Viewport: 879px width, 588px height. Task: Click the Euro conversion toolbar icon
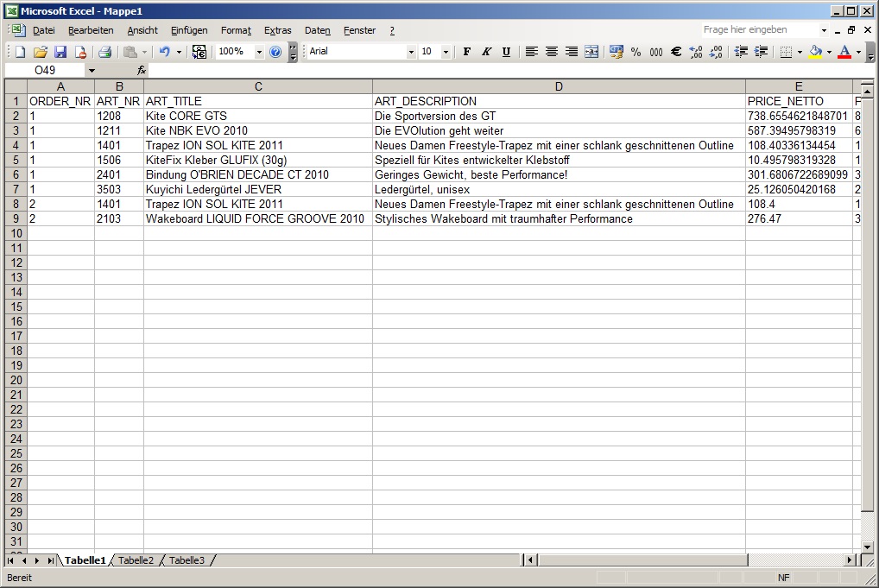click(199, 52)
